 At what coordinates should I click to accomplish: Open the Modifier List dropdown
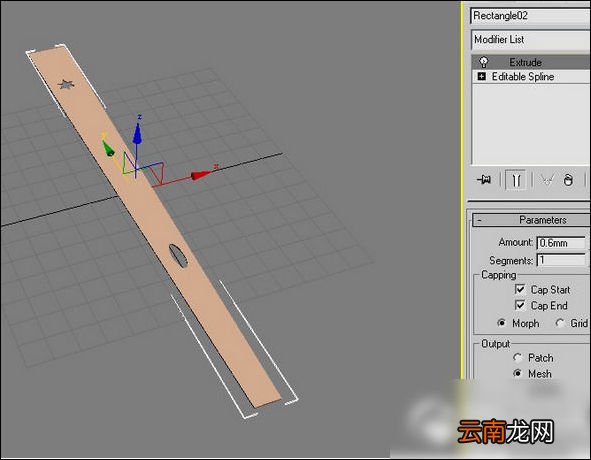pyautogui.click(x=531, y=40)
